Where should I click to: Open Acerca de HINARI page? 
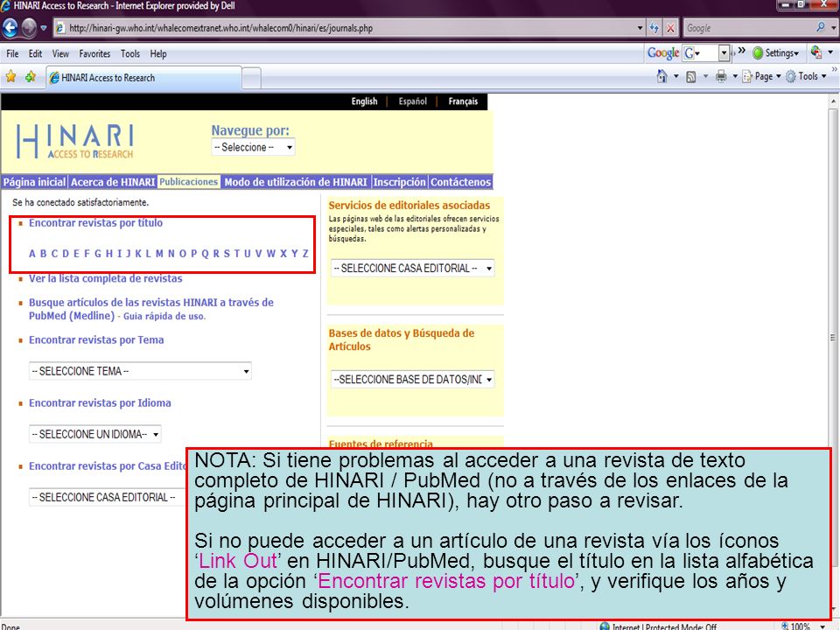pyautogui.click(x=113, y=182)
